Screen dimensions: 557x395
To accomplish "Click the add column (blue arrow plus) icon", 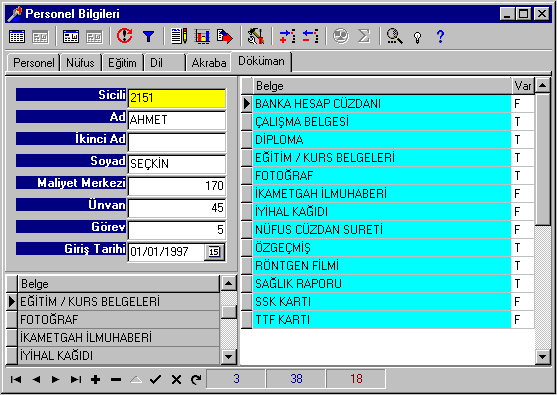I will coord(287,36).
